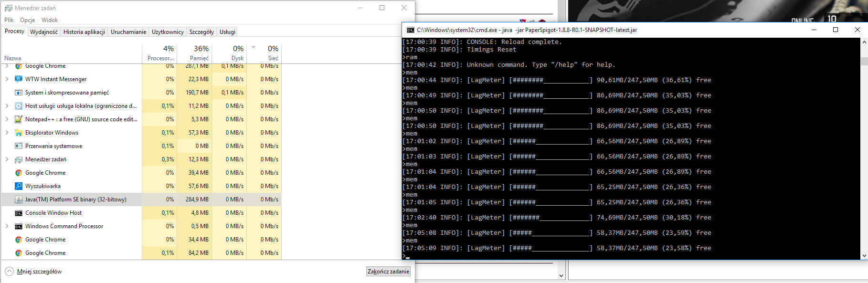Click the Wyszukiwarka search process icon
868x283 pixels.
point(19,186)
